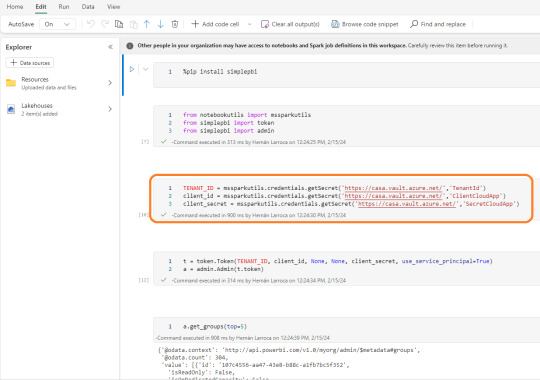
Task: Open the AutoSave On dropdown
Action: click(57, 24)
